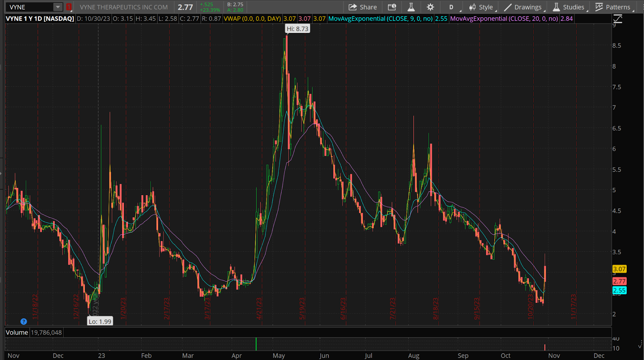Screen dimensions: 644x360
Task: Expand the VYNE symbol dropdown arrow
Action: (x=58, y=7)
